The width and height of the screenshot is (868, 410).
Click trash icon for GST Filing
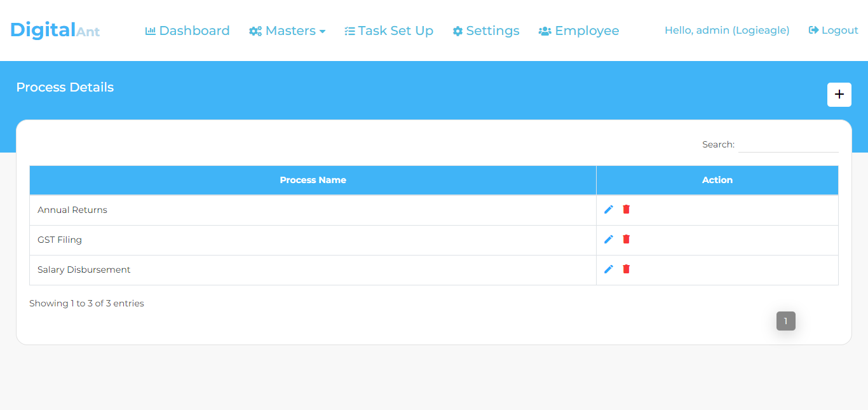tap(626, 239)
